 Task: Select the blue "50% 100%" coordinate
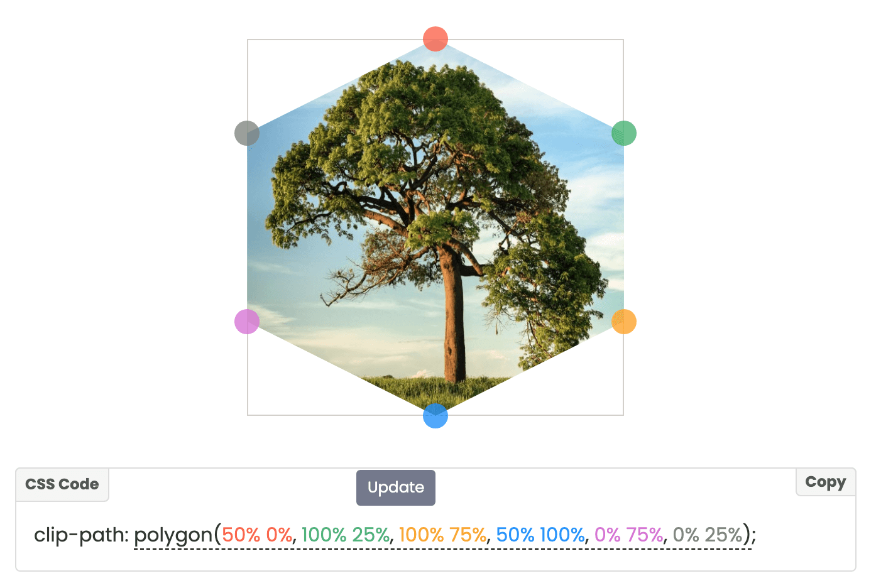coord(540,535)
